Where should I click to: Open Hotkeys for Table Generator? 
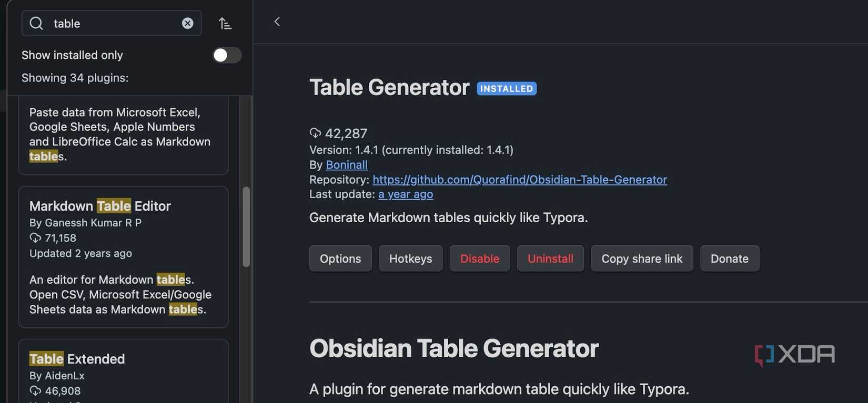point(410,258)
